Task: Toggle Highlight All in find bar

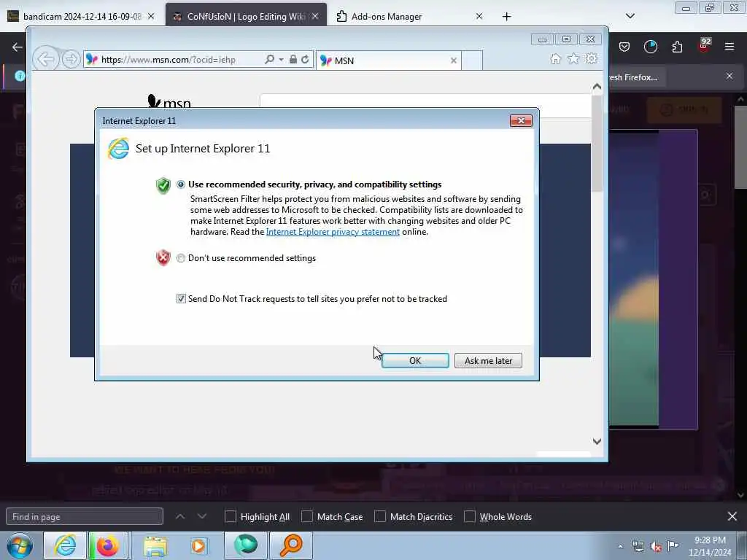Action: [x=230, y=517]
